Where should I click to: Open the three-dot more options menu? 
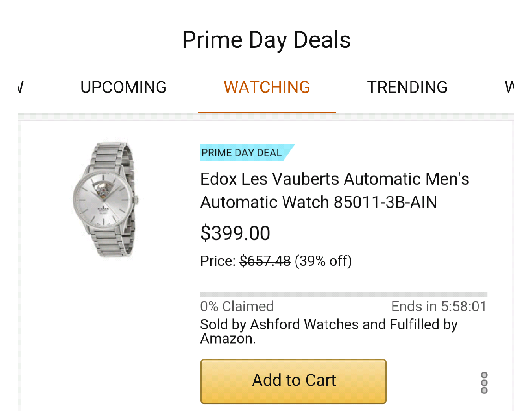click(484, 382)
